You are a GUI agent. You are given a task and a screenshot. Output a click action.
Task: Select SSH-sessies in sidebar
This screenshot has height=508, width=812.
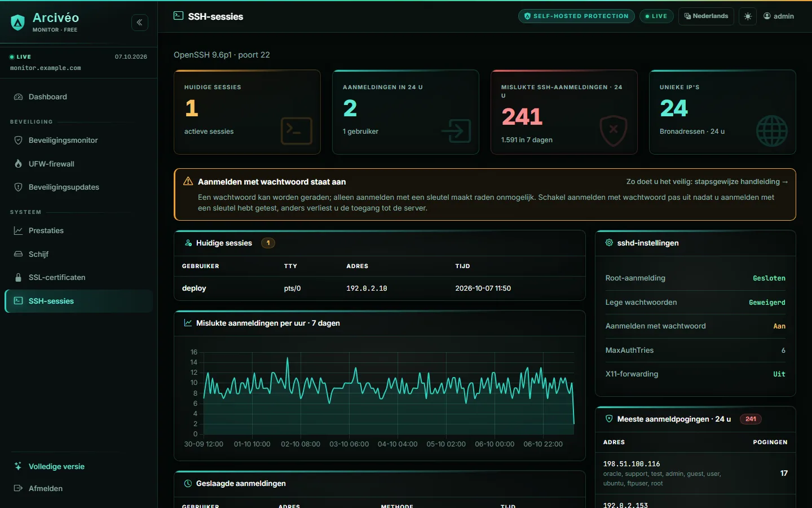[x=79, y=301]
